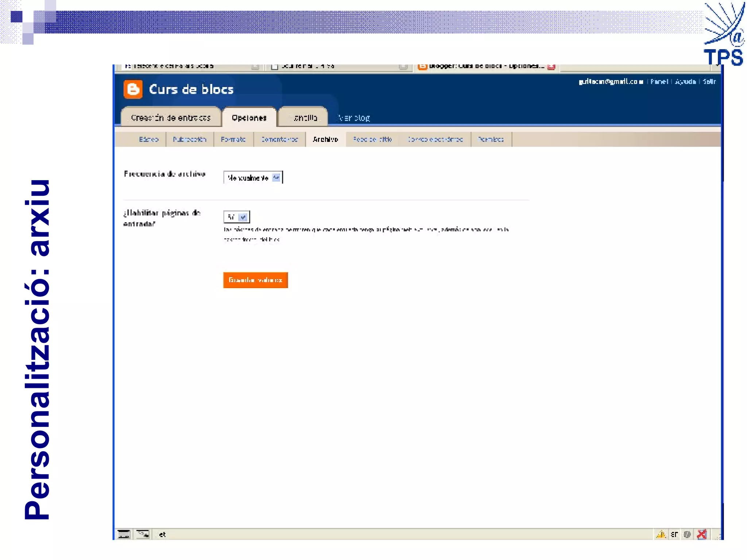Viewport: 747px width, 560px height.
Task: Open the Permisos settings sub-tab
Action: 491,139
